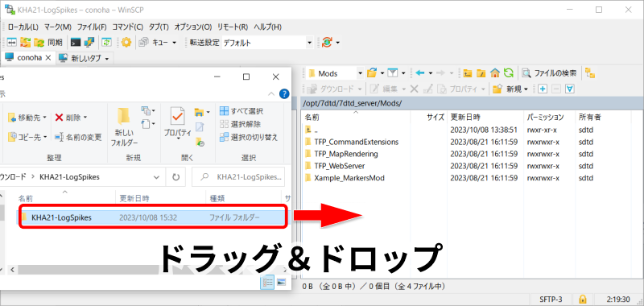Refresh the remote panel with green arrows
This screenshot has width=644, height=306.
(509, 73)
